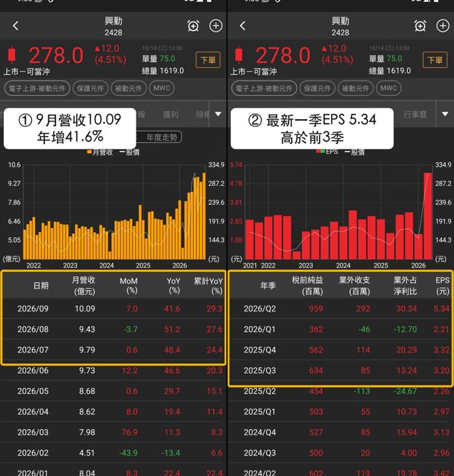This screenshot has height=476, width=454.
Task: Select the 2025/Q3 earnings row
Action: [x=340, y=371]
